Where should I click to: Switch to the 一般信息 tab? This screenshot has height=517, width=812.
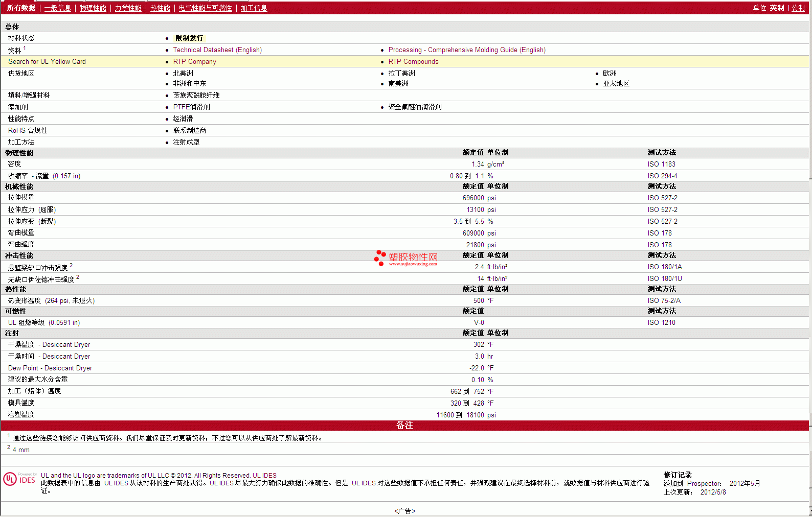[57, 8]
